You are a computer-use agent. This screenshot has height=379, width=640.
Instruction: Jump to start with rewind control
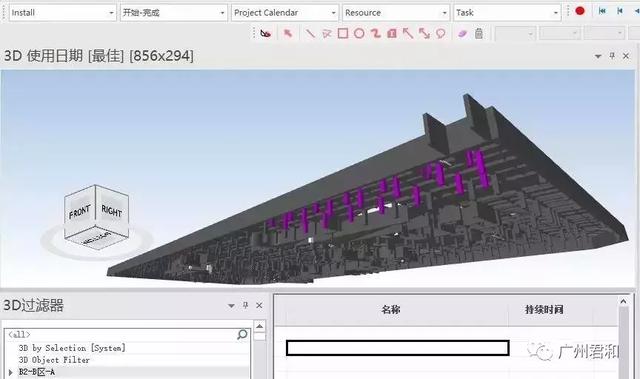(x=602, y=11)
